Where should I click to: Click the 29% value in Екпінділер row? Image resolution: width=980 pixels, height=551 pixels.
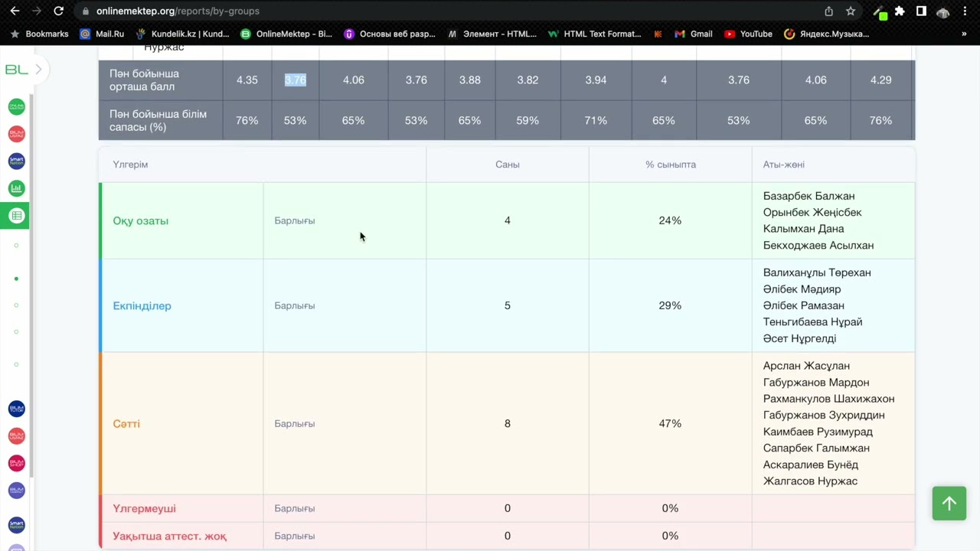point(670,305)
